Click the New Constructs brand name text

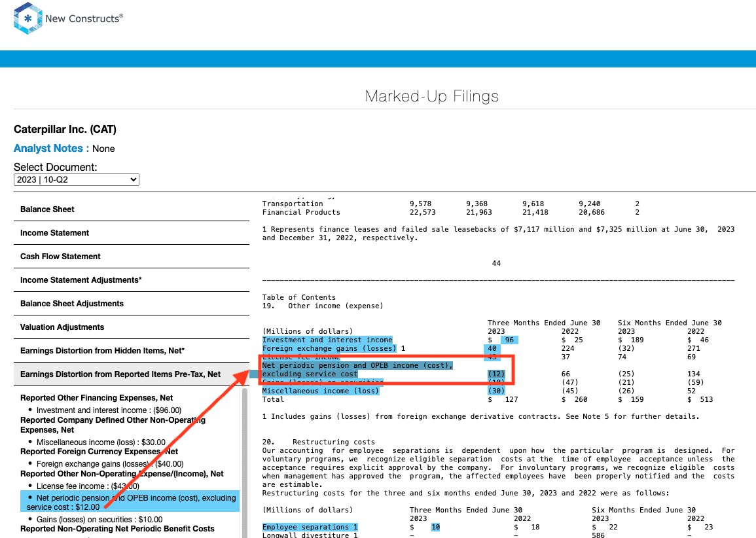(x=84, y=18)
